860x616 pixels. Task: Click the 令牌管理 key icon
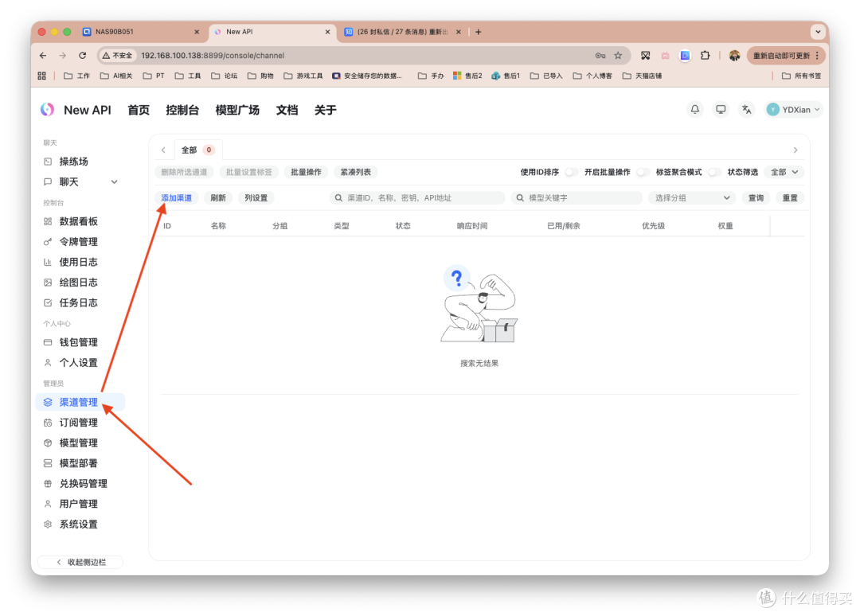point(48,242)
